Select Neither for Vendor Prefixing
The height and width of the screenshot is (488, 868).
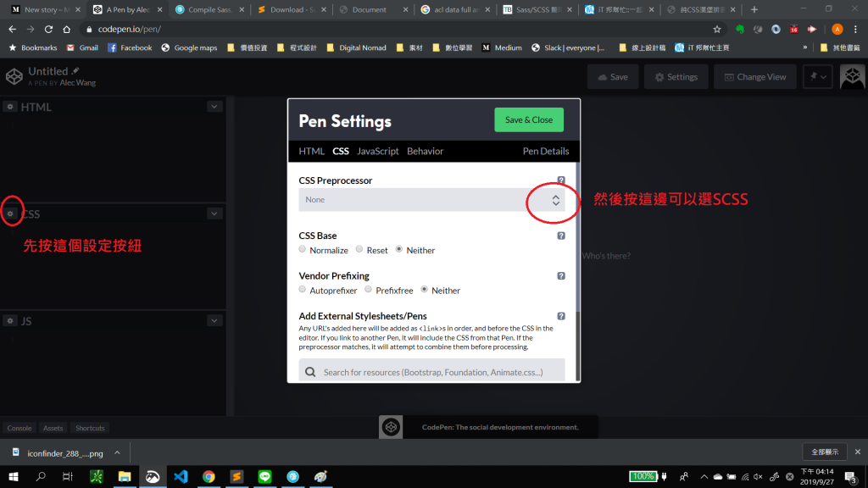(x=424, y=290)
